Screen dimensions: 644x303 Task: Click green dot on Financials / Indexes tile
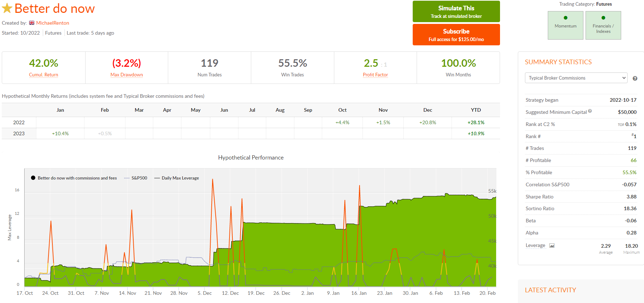pyautogui.click(x=603, y=18)
